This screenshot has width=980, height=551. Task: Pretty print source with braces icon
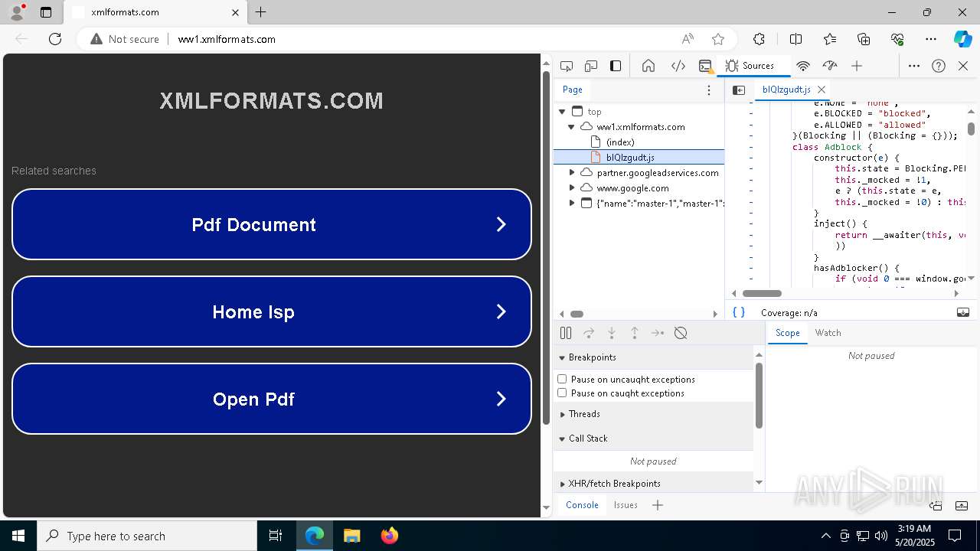(x=739, y=312)
